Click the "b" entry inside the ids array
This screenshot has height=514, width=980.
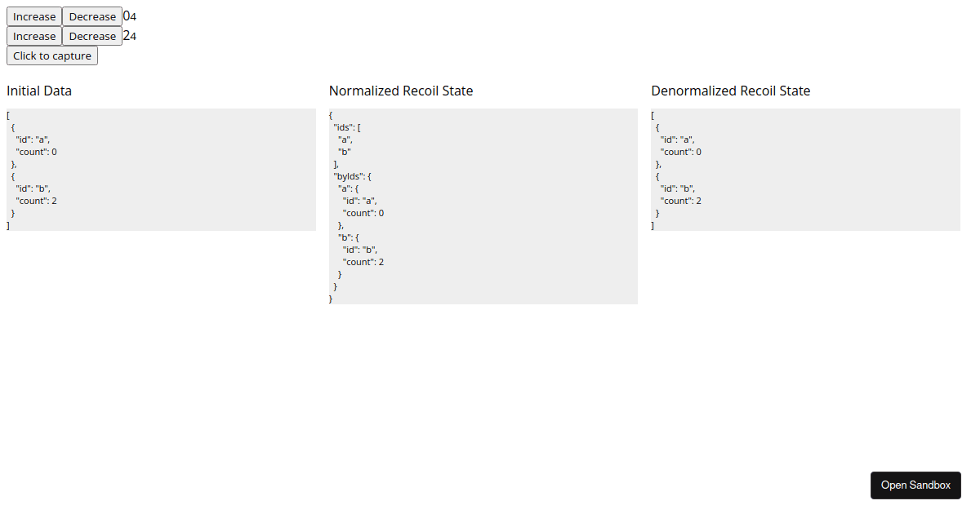[x=342, y=151]
